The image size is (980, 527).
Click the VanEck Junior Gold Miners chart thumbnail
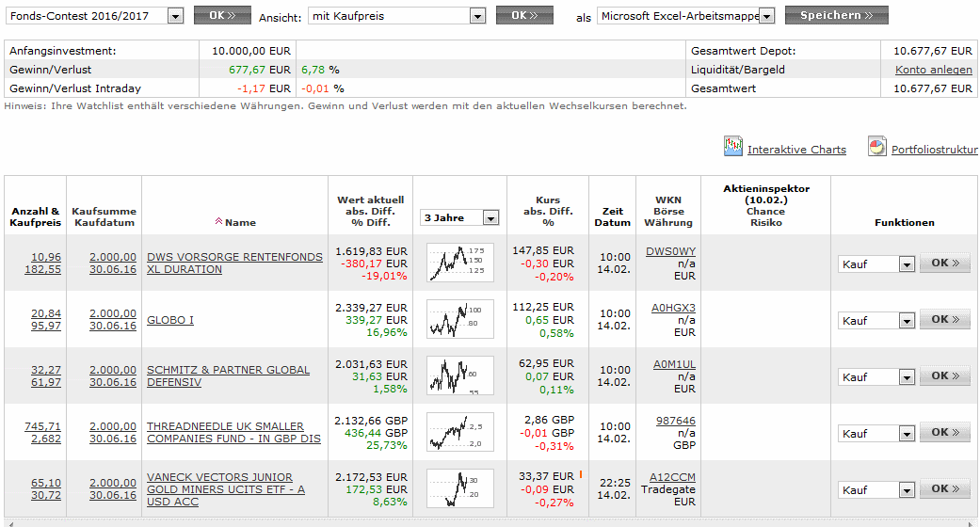pyautogui.click(x=460, y=489)
